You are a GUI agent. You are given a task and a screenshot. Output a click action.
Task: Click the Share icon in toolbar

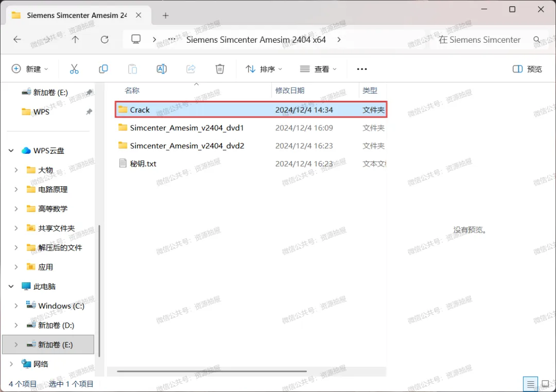pos(191,69)
